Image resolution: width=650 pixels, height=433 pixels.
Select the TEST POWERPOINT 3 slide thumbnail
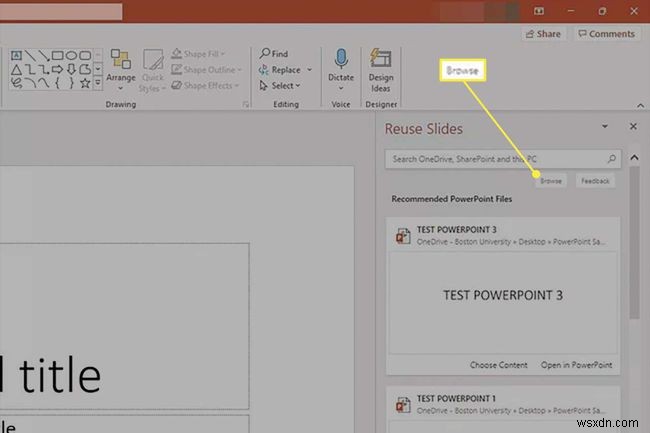coord(503,303)
